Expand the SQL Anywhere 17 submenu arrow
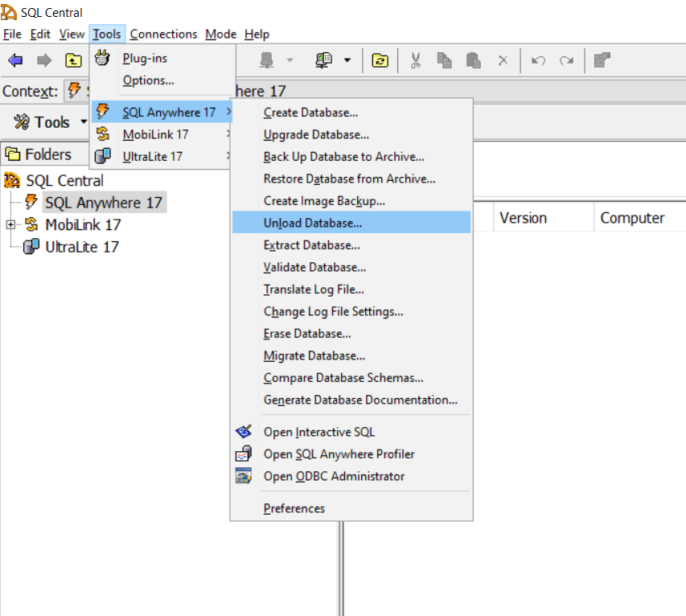Screen dimensions: 686x616 (x=228, y=112)
